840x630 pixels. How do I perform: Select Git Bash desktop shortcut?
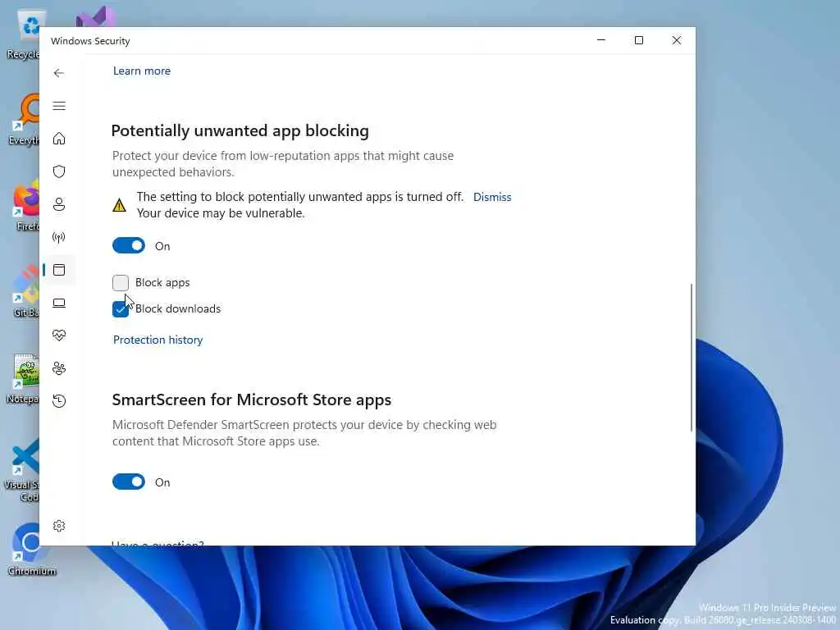(25, 292)
